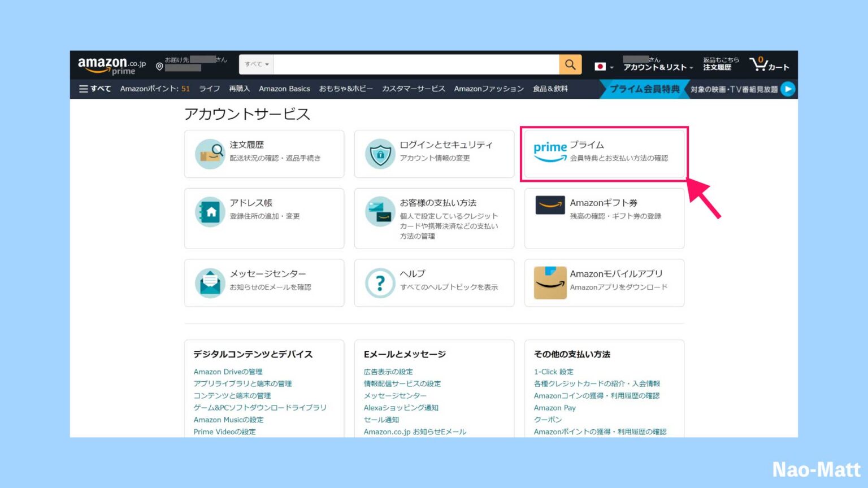Open Amazonコインの獲得・利用履歴の確認 link
Screen dimensions: 868x488
(x=597, y=395)
